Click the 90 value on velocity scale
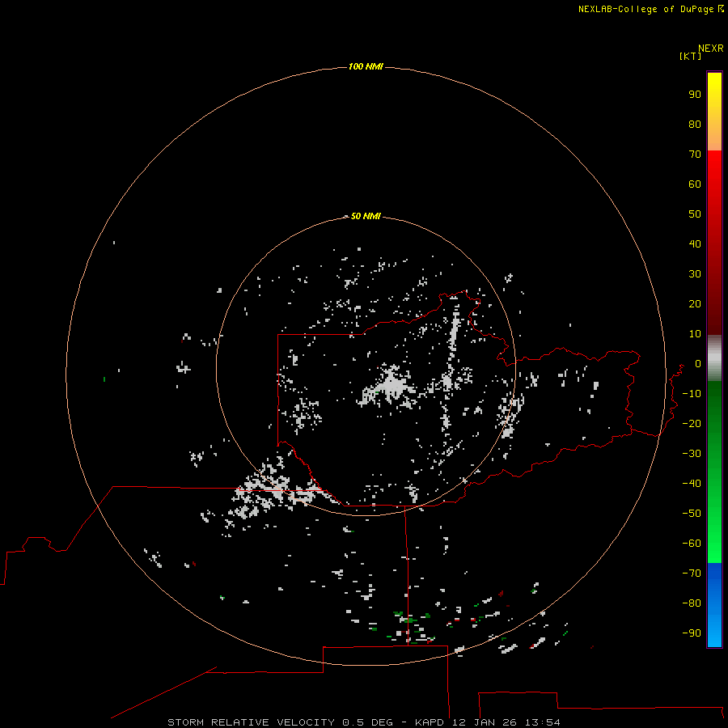Viewport: 728px width, 728px height. (x=695, y=95)
